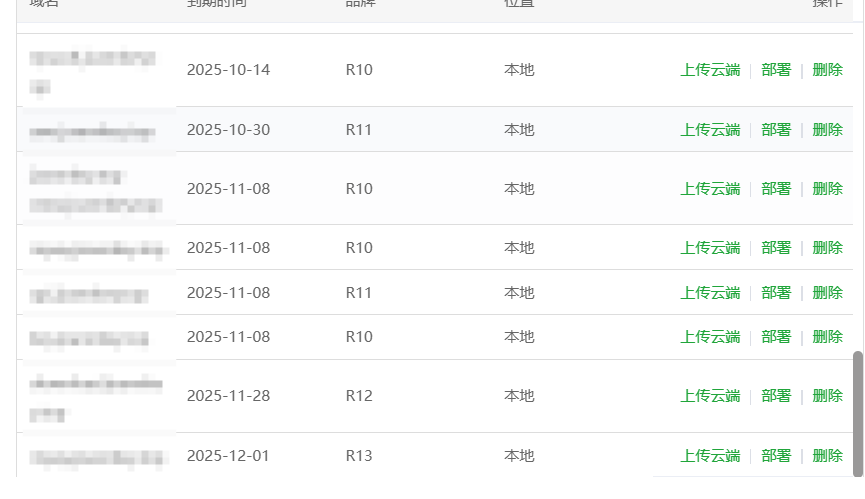Delete the R11 certificate expiring 2025-11-08
Screen dimensions: 865x499
(x=827, y=293)
